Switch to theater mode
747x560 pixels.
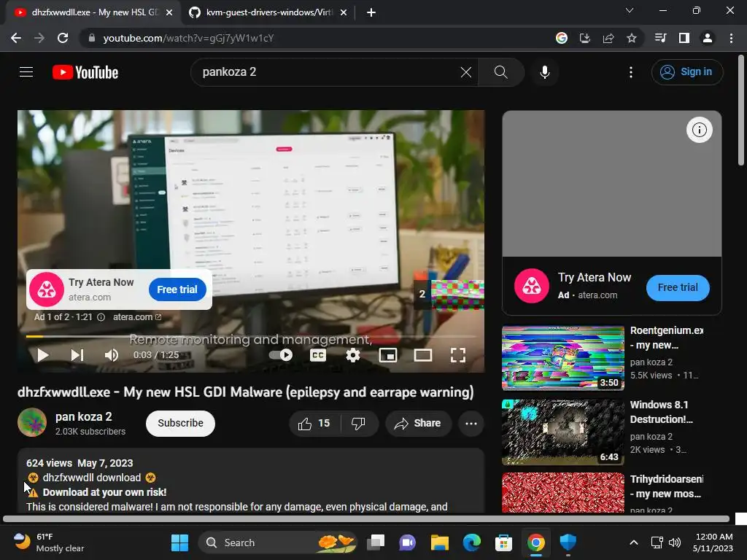point(423,355)
